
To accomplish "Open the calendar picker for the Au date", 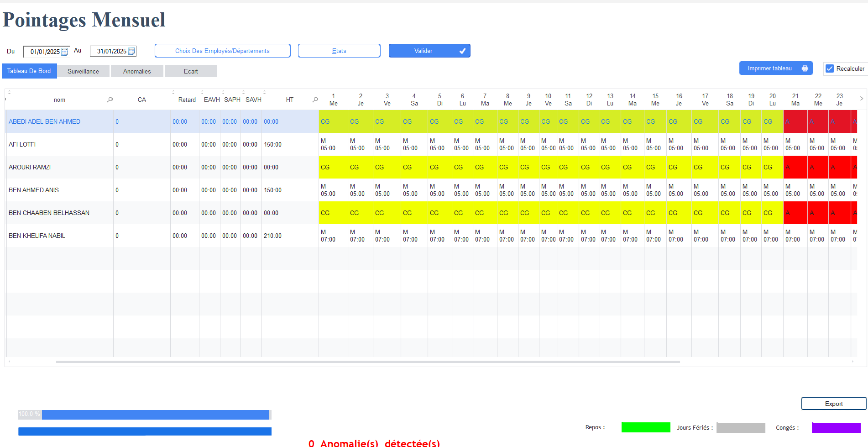I will point(131,51).
